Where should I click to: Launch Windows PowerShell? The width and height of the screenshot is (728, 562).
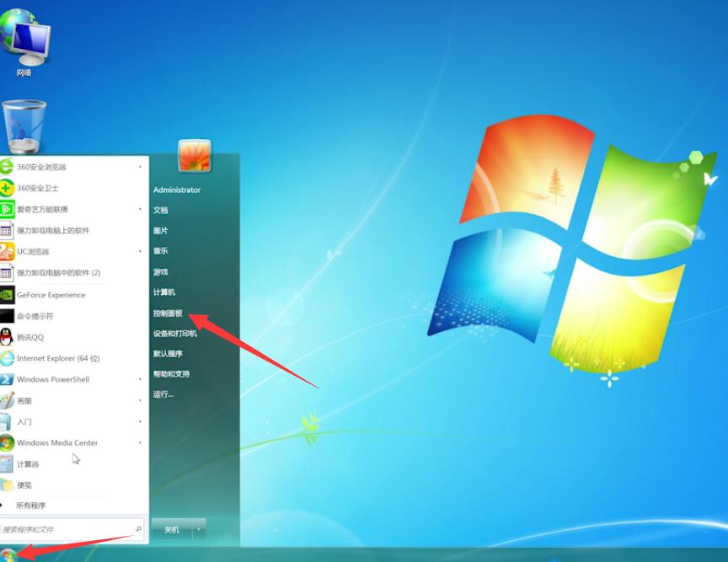click(73, 379)
